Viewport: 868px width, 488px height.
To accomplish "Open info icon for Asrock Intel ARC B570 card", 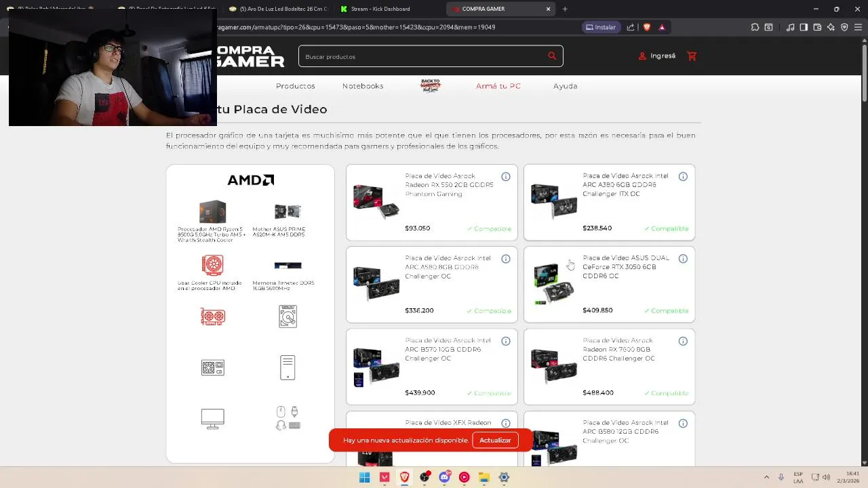I will pyautogui.click(x=506, y=342).
